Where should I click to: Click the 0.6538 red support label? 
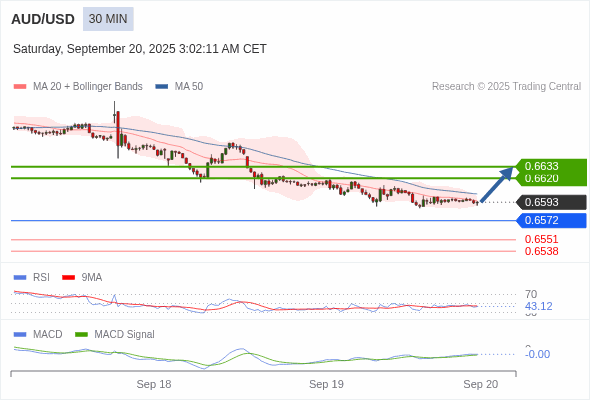point(541,251)
